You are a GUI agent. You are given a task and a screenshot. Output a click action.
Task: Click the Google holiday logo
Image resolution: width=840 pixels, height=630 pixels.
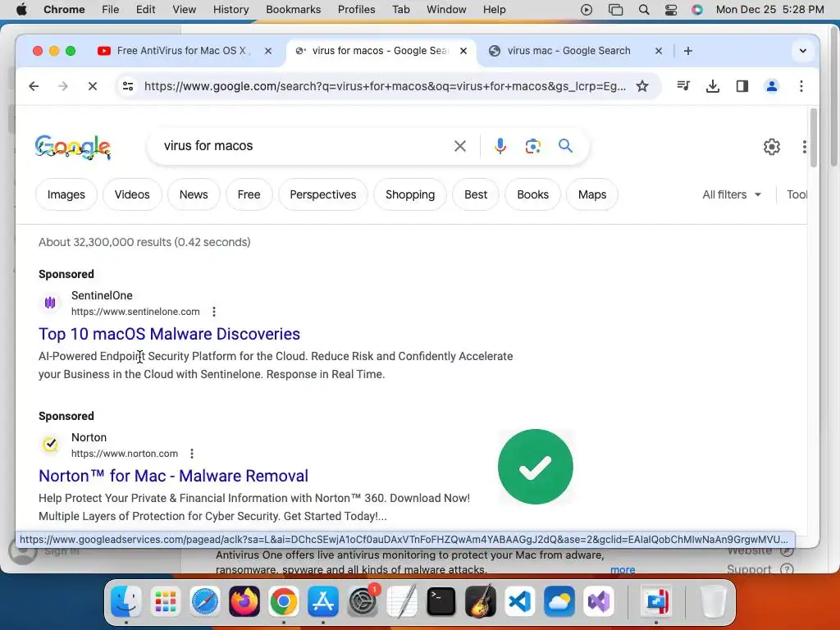coord(73,148)
